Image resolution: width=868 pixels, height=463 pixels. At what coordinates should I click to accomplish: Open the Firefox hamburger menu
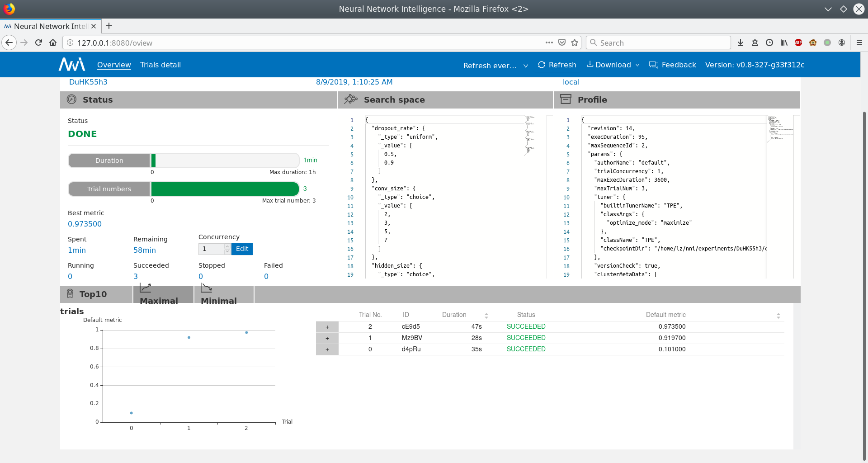point(859,43)
